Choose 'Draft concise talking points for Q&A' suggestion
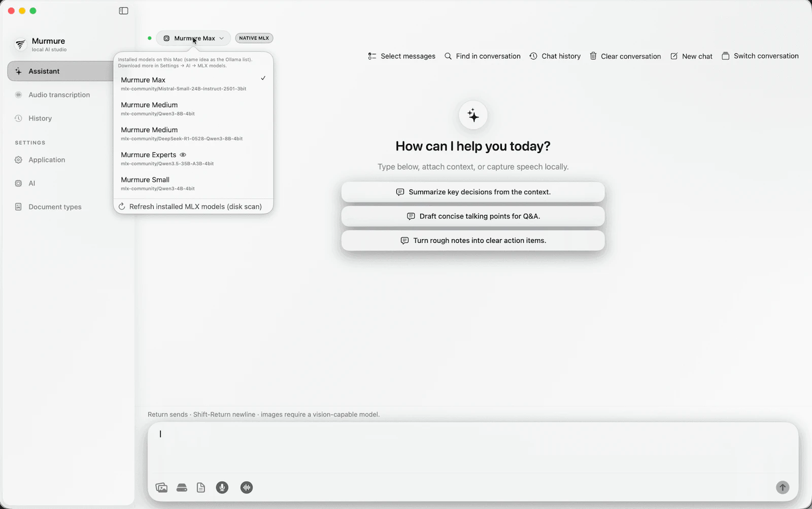 click(473, 216)
